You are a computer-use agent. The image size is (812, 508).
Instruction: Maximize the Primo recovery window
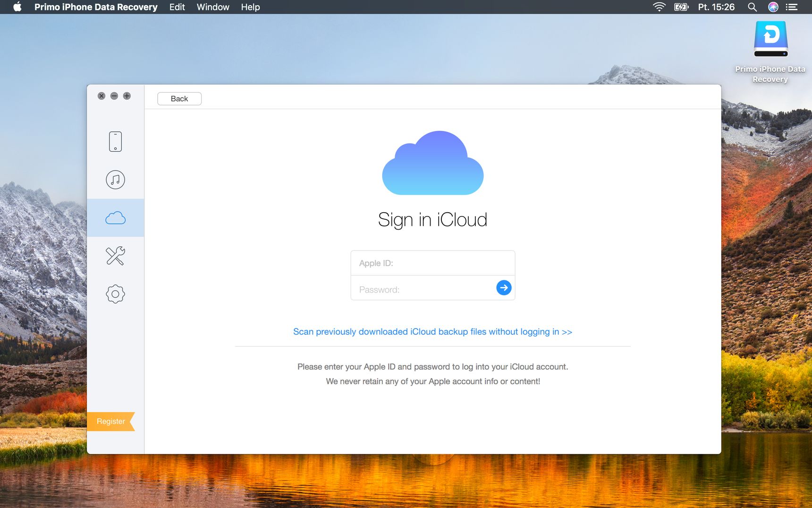[127, 96]
